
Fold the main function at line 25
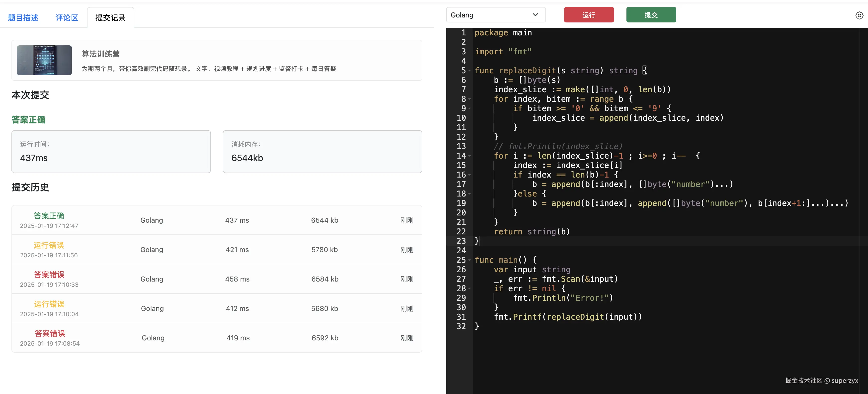[469, 260]
